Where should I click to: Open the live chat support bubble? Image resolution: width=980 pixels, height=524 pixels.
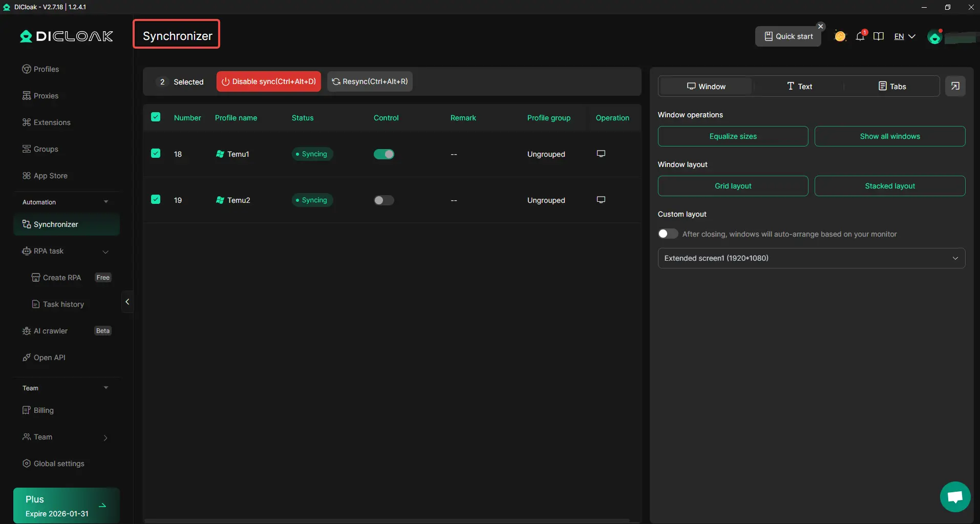(x=955, y=496)
